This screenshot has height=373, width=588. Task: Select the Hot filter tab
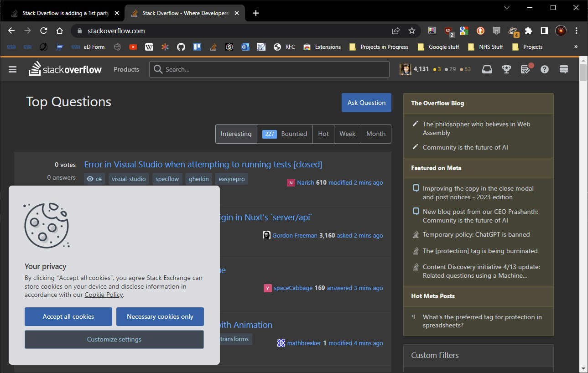click(323, 134)
